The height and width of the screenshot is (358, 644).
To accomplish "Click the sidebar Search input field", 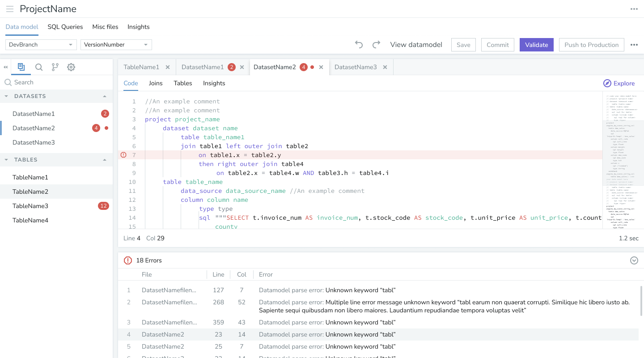I will (58, 82).
